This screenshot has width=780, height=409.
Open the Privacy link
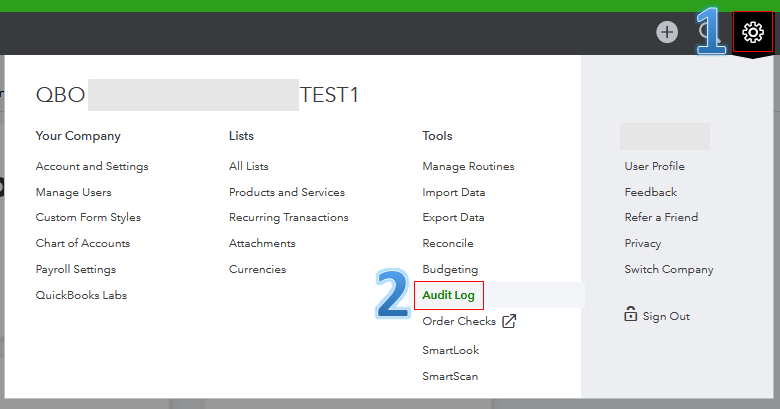point(643,243)
